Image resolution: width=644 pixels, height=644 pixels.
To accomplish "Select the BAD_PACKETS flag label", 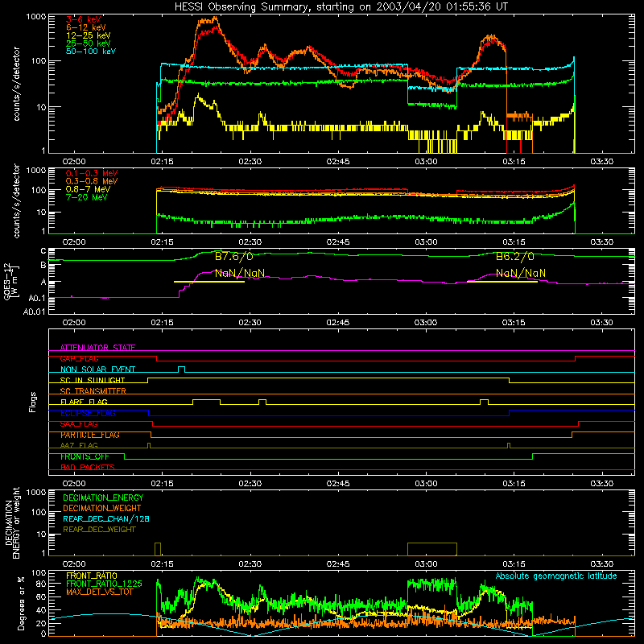I will pos(88,467).
